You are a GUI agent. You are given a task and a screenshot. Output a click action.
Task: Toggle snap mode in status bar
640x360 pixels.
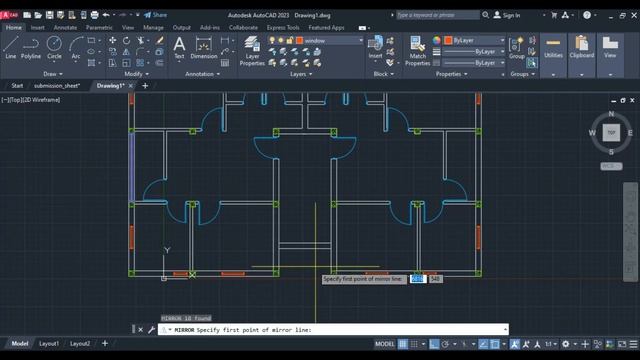coord(414,344)
